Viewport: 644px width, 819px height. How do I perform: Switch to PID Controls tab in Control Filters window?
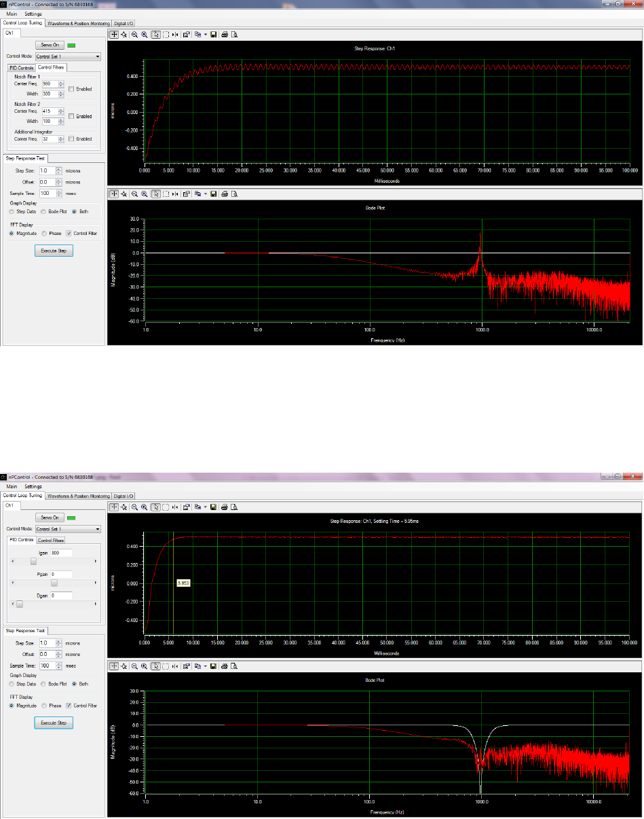point(22,67)
